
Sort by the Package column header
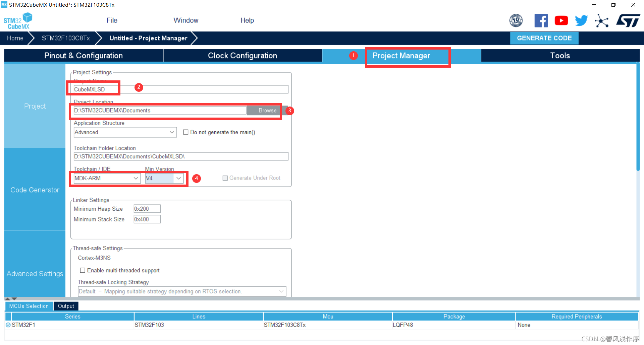click(454, 317)
